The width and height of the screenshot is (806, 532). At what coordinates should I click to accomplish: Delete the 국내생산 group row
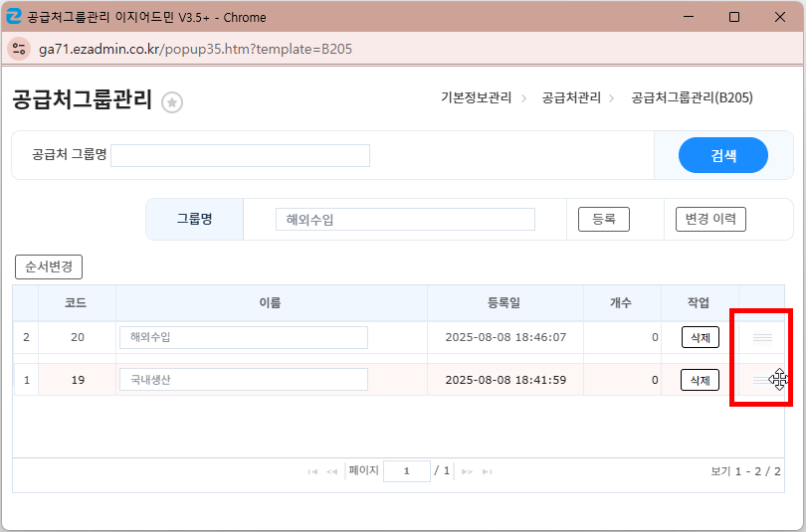pyautogui.click(x=700, y=380)
